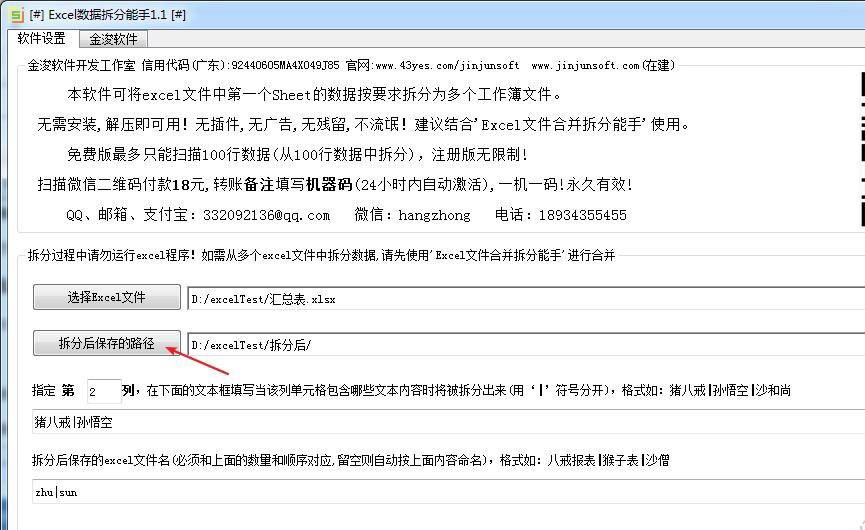Screen dimensions: 865x530
Task: Click the payment text 扫描微信二维码付款18元
Action: click(x=121, y=184)
